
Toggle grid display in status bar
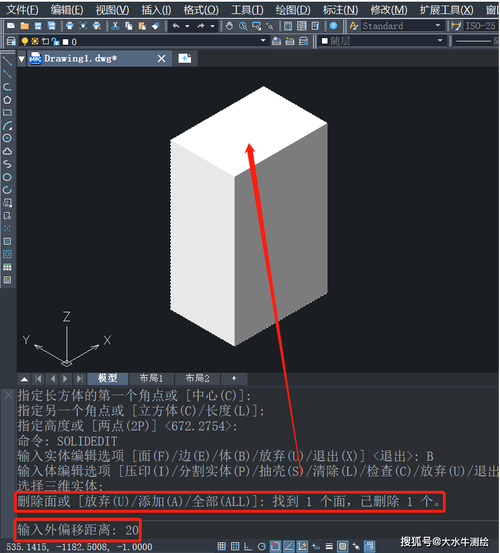(235, 546)
